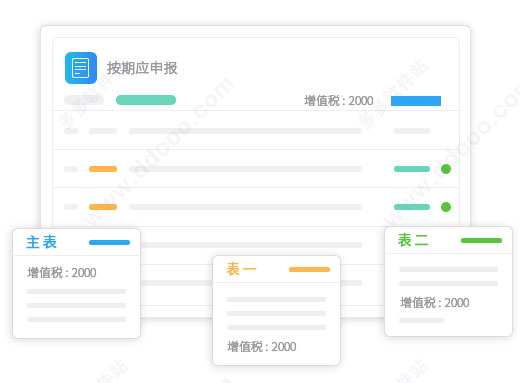The image size is (520, 383).
Task: Click the green bar in the 表二 card
Action: [481, 240]
